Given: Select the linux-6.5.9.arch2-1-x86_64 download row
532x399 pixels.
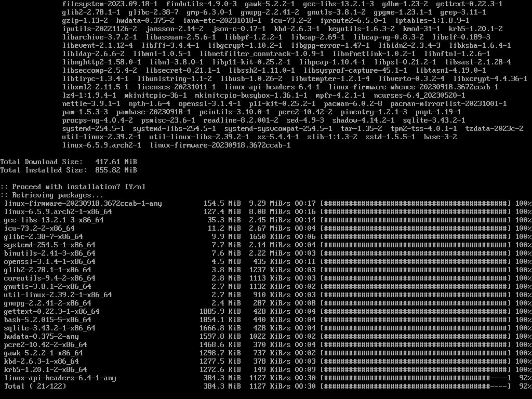Looking at the screenshot, I should tap(266, 212).
